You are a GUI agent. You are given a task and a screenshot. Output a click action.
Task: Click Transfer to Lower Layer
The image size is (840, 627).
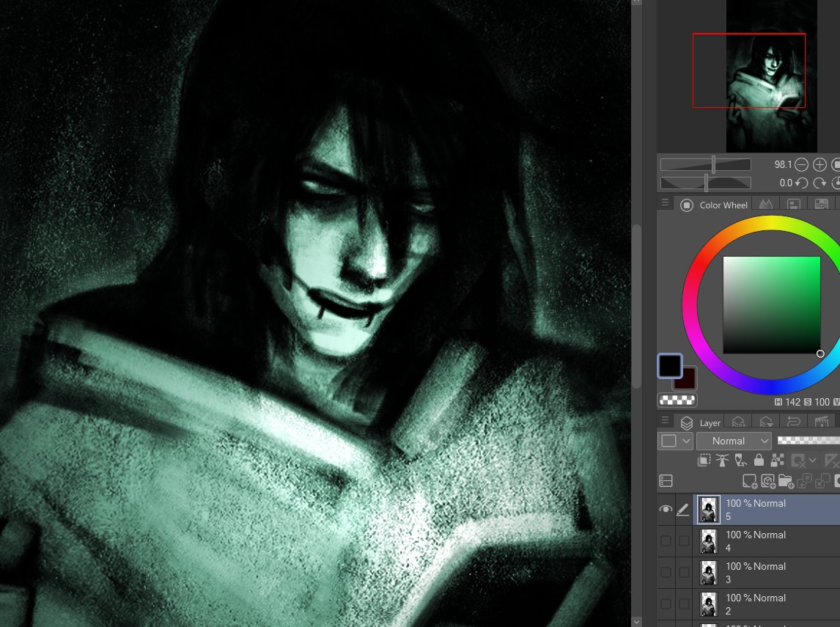click(x=803, y=481)
